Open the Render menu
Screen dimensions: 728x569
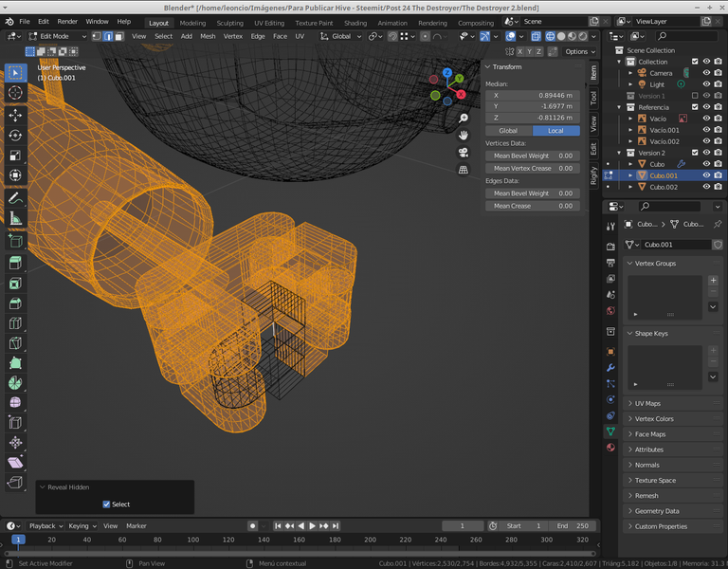point(67,22)
